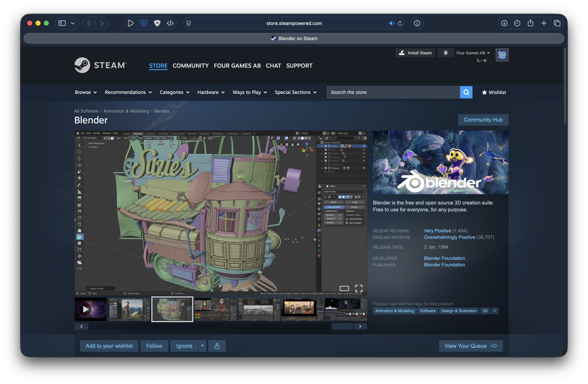The image size is (588, 384).
Task: Expand the Special Sections menu
Action: 296,92
